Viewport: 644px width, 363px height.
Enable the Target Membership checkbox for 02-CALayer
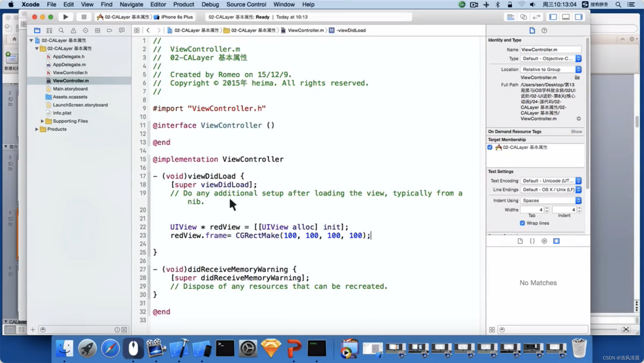491,147
